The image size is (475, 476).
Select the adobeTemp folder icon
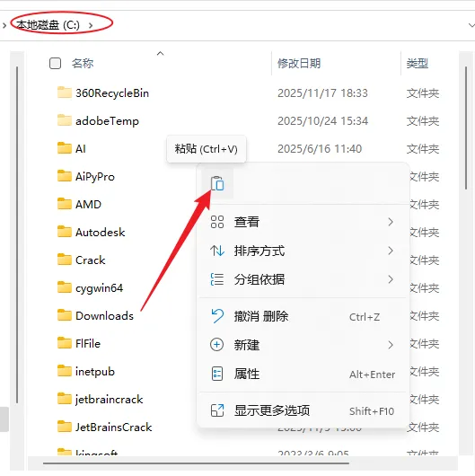point(65,120)
